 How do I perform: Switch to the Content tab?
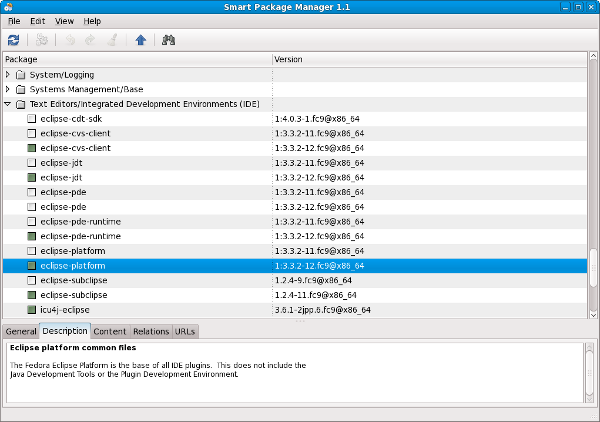click(109, 331)
